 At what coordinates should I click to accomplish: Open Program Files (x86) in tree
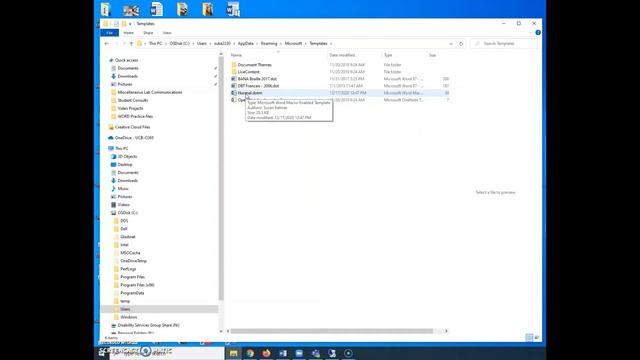click(x=137, y=285)
